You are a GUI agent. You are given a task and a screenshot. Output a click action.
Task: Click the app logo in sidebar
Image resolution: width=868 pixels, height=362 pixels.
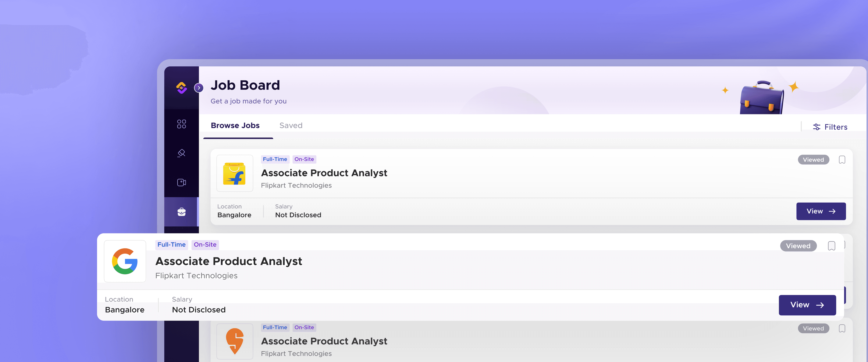pos(181,88)
